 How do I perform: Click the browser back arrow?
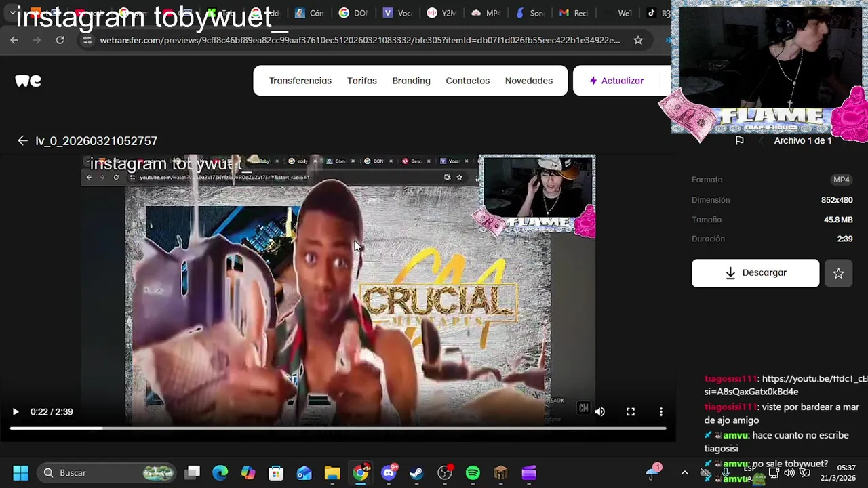click(x=14, y=40)
